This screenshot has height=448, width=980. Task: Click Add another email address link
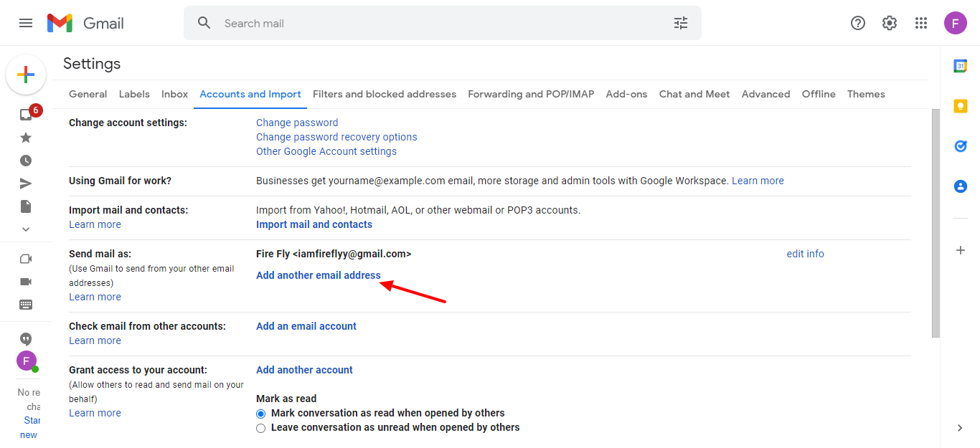[319, 275]
